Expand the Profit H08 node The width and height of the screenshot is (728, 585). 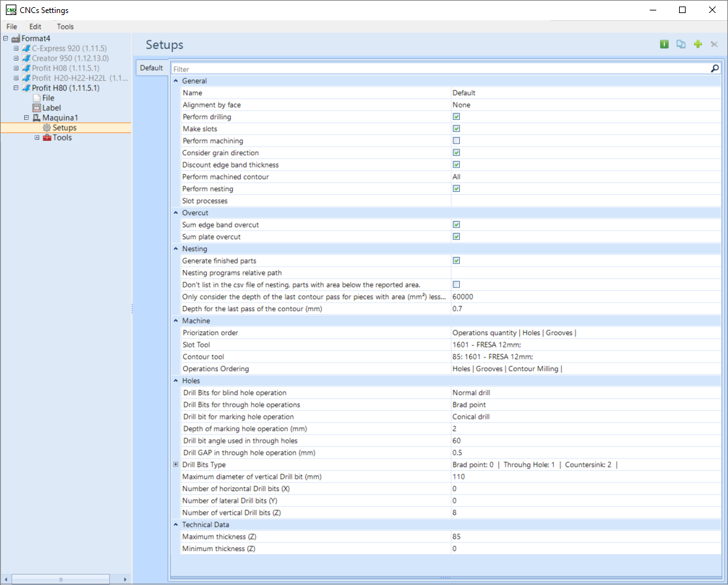click(x=16, y=68)
